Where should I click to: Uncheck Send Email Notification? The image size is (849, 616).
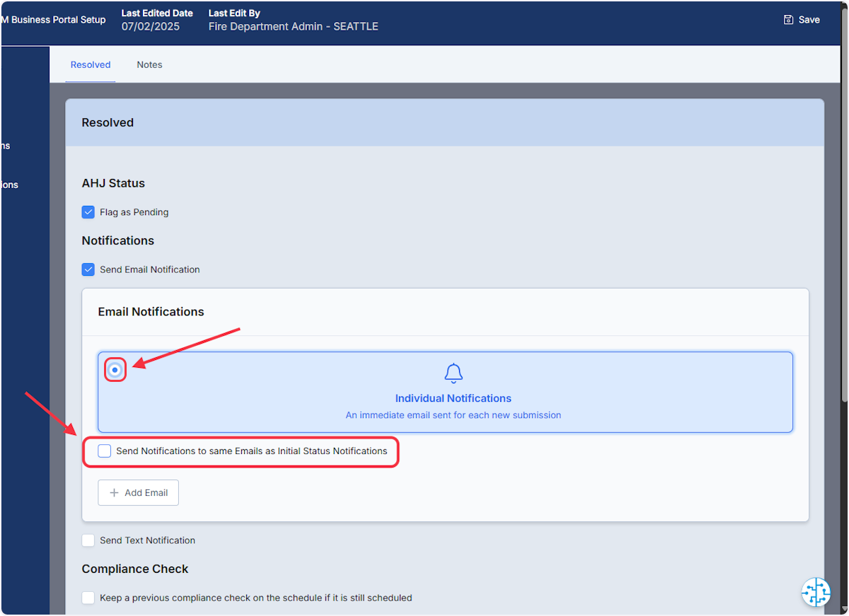point(88,269)
